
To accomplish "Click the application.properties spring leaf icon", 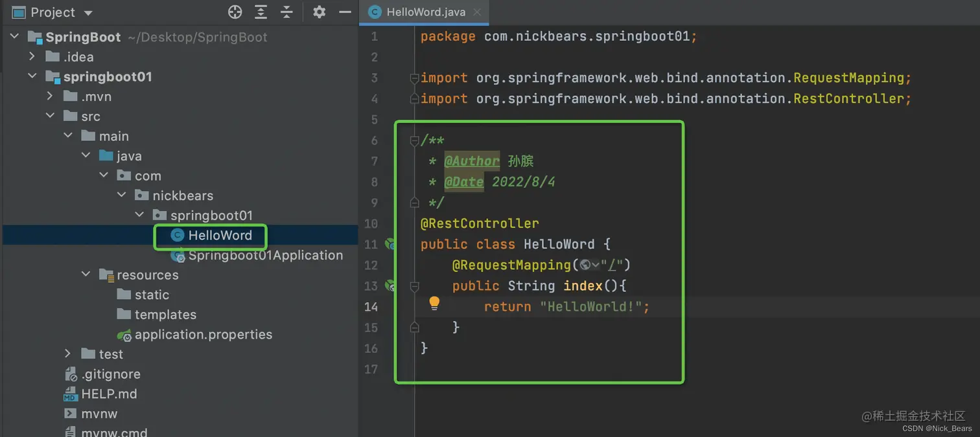I will click(x=124, y=335).
